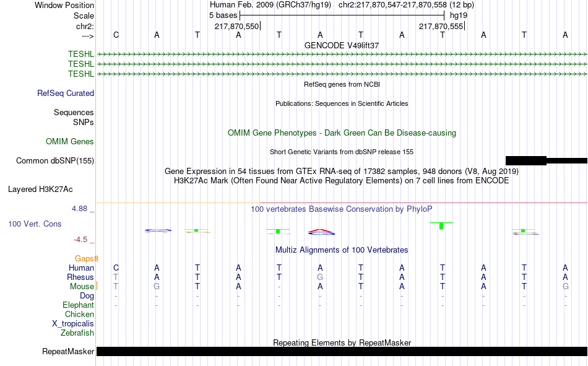Click the X_tropicalis species label
Viewport: 588px width, 366px height.
click(73, 324)
